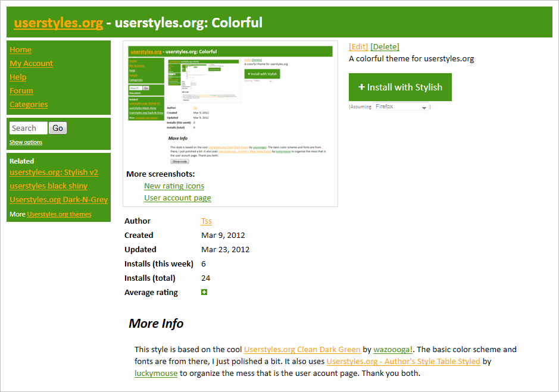559x392 pixels.
Task: Click 'A colorful theme for userstyles.org' description
Action: 411,59
